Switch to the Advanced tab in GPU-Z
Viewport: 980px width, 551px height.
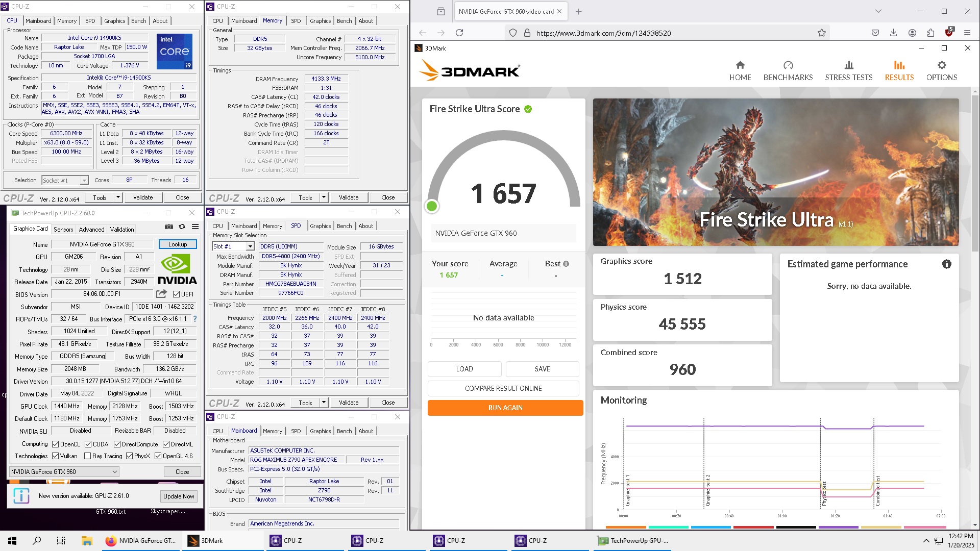click(91, 230)
